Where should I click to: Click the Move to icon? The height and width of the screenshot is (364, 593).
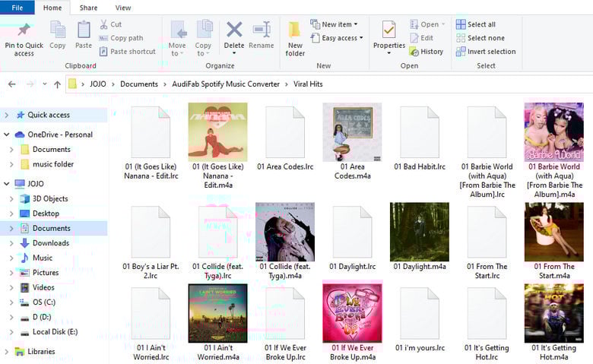tap(179, 30)
